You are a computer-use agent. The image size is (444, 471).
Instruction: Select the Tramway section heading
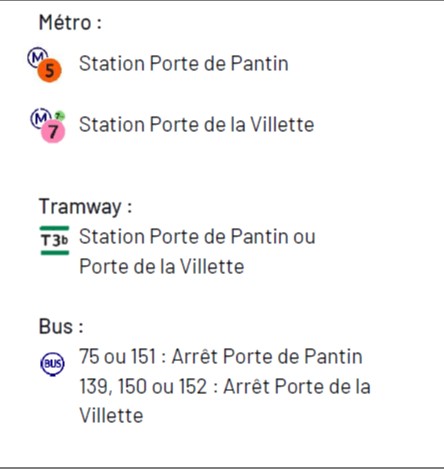pyautogui.click(x=85, y=207)
